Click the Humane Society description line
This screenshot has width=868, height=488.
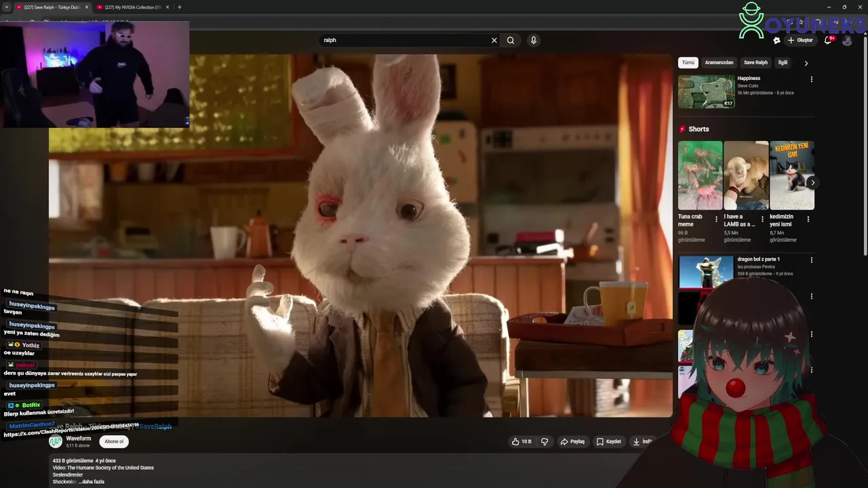click(103, 468)
